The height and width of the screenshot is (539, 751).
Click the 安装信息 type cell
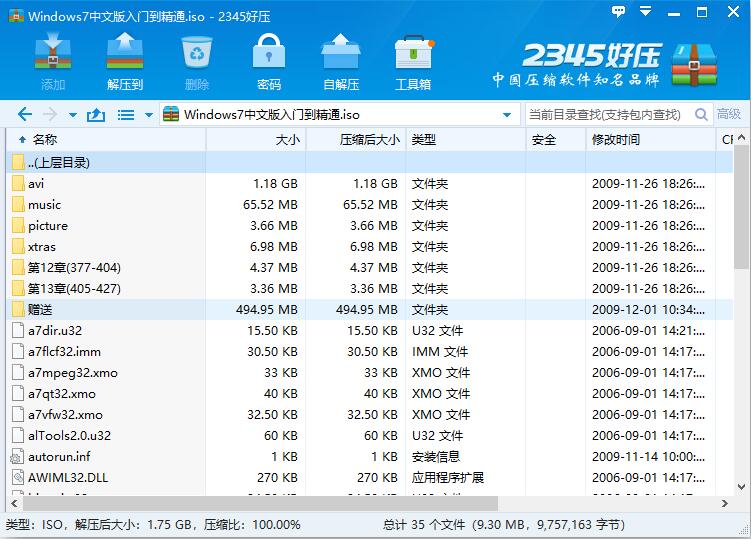click(x=436, y=457)
